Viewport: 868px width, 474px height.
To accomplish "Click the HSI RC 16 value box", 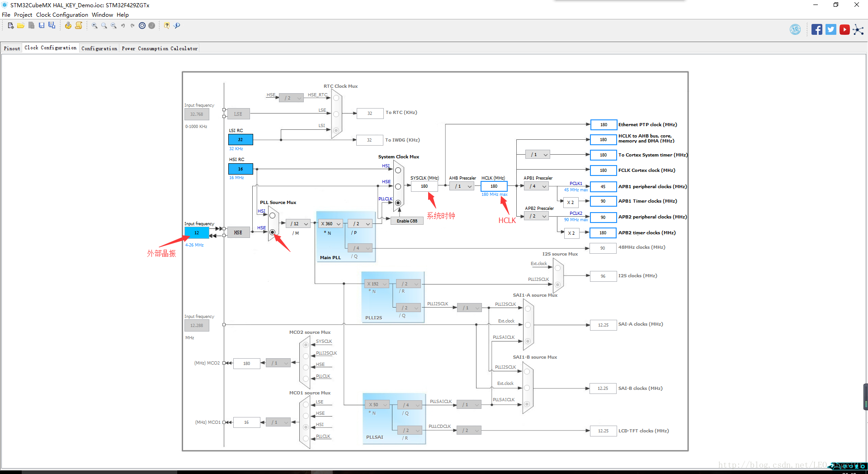I will pos(241,169).
